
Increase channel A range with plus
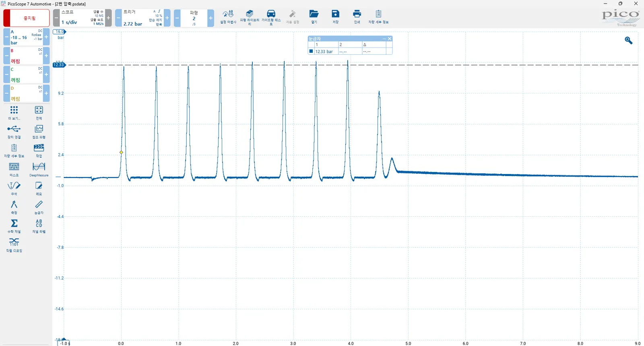(x=46, y=37)
